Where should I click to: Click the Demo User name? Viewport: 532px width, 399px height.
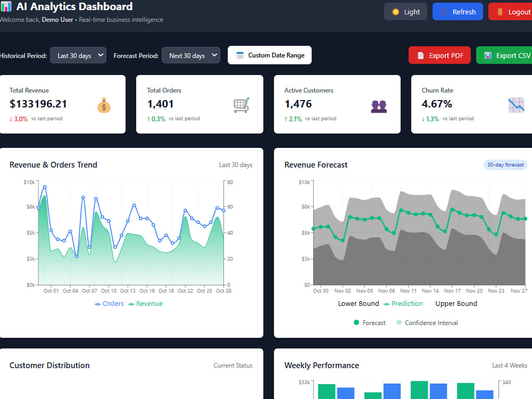[x=57, y=20]
